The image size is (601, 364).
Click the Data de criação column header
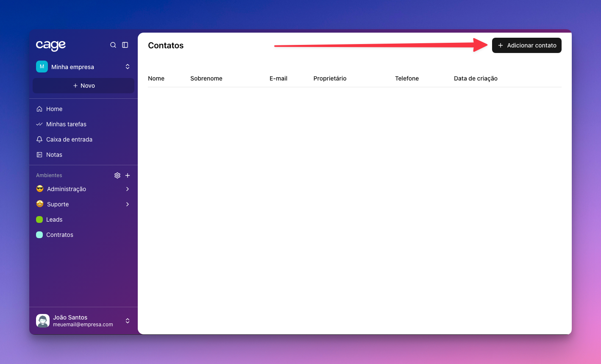click(476, 78)
